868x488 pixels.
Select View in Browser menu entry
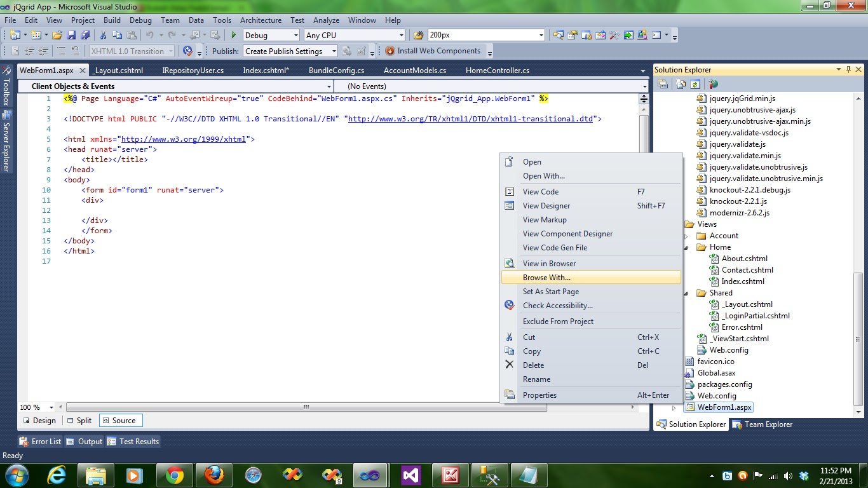[591, 264]
